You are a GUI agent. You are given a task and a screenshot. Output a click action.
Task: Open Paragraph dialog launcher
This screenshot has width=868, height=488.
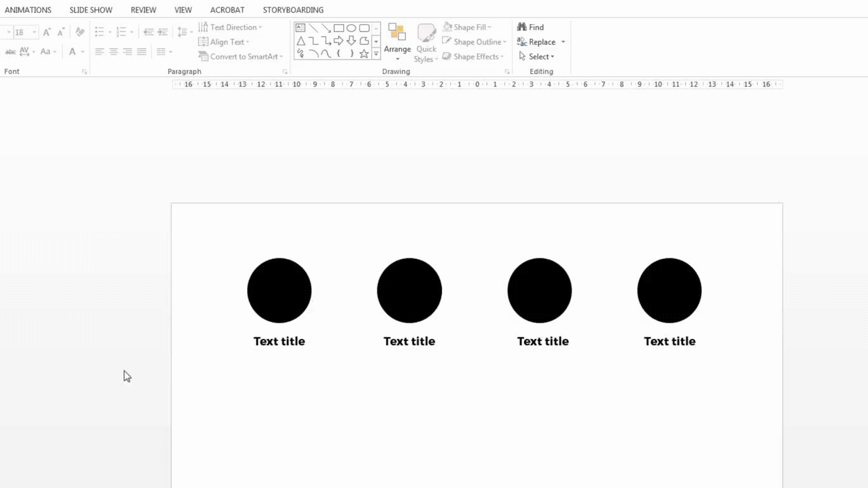coord(285,72)
